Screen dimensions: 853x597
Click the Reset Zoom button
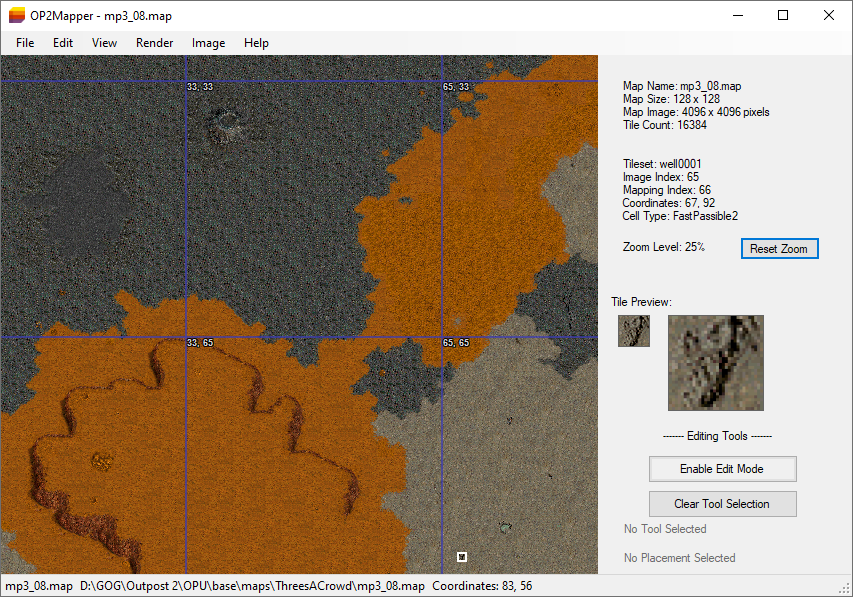pyautogui.click(x=780, y=249)
